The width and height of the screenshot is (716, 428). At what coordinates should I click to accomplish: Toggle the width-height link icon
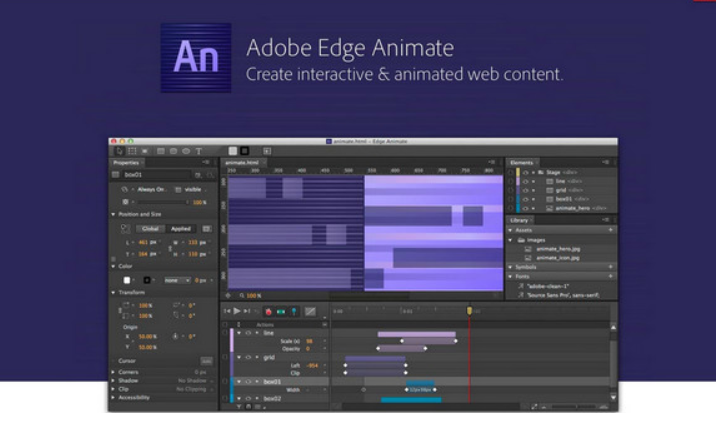170,248
